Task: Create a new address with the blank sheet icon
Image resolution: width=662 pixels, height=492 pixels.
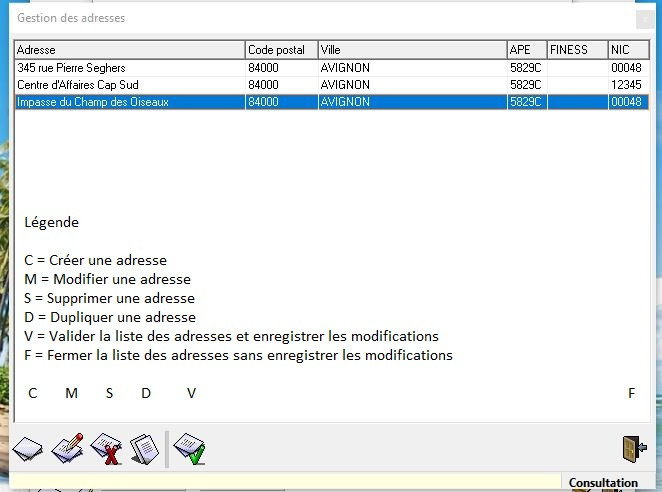Action: (28, 449)
